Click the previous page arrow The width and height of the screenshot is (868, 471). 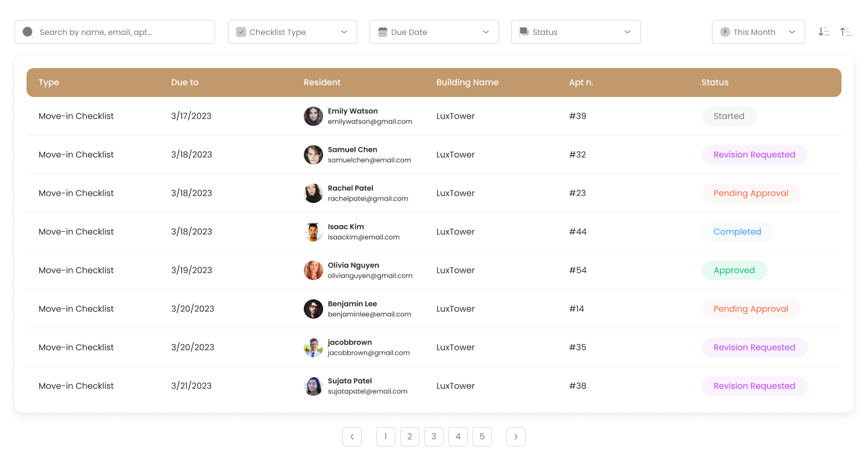pos(352,436)
